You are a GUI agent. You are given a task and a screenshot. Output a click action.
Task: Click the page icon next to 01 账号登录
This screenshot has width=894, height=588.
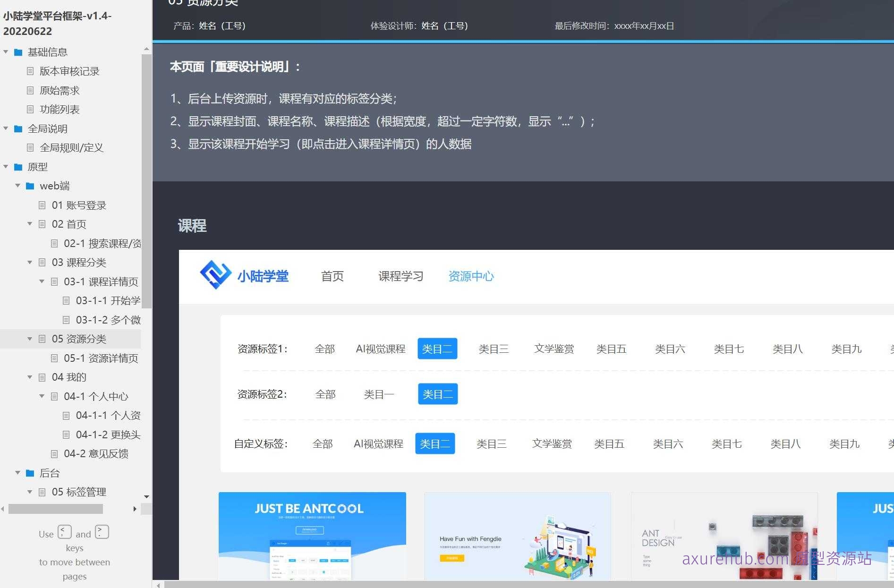[x=42, y=205]
